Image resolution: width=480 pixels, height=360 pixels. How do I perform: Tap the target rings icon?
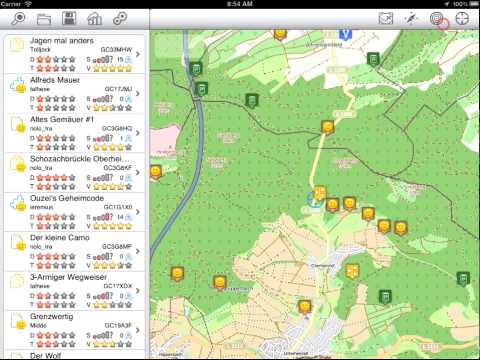437,18
